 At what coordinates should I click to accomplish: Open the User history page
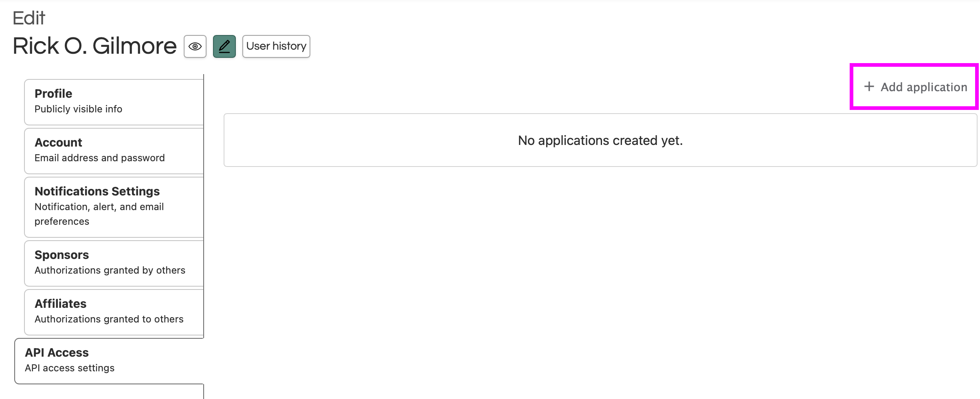276,46
